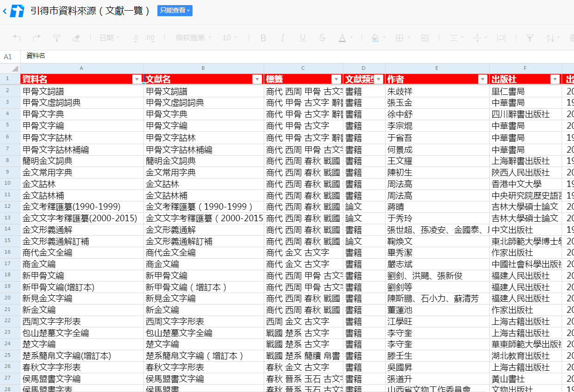Click the clear formatting eraser icon
The height and width of the screenshot is (392, 574).
click(77, 38)
